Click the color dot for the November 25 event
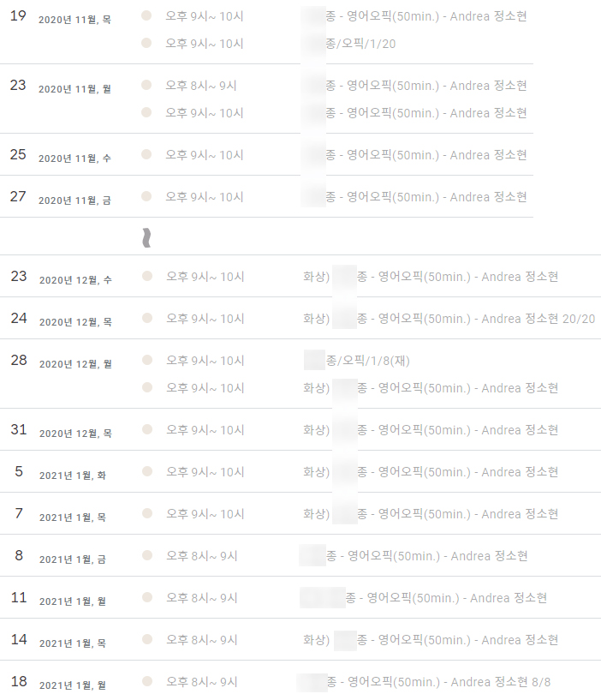 pyautogui.click(x=146, y=155)
